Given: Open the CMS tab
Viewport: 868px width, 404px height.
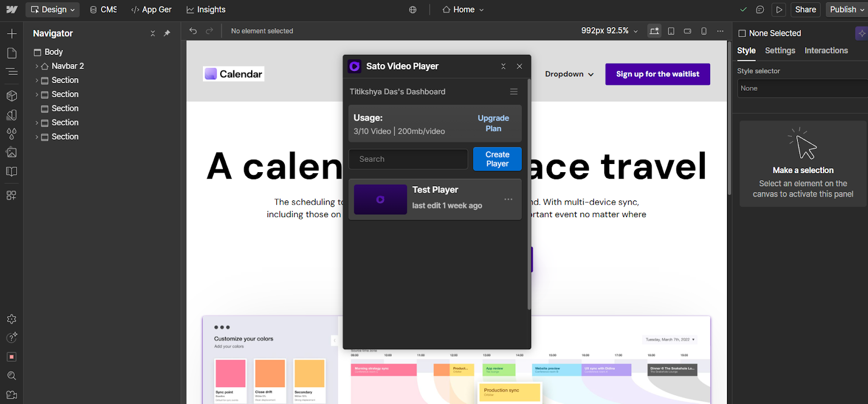Looking at the screenshot, I should 103,10.
